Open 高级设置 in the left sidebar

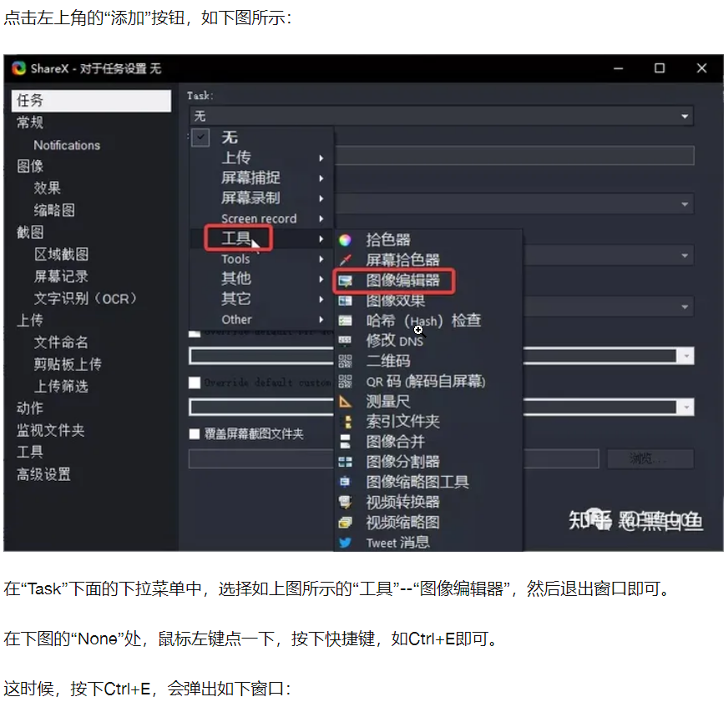pyautogui.click(x=43, y=474)
